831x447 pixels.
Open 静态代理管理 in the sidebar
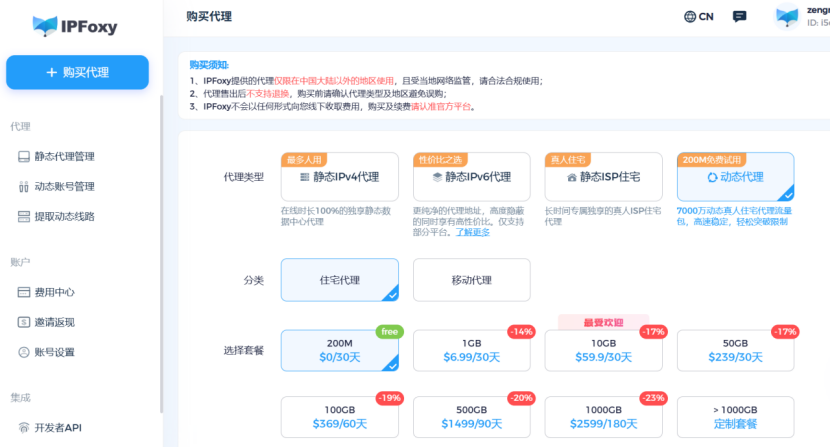(x=64, y=157)
